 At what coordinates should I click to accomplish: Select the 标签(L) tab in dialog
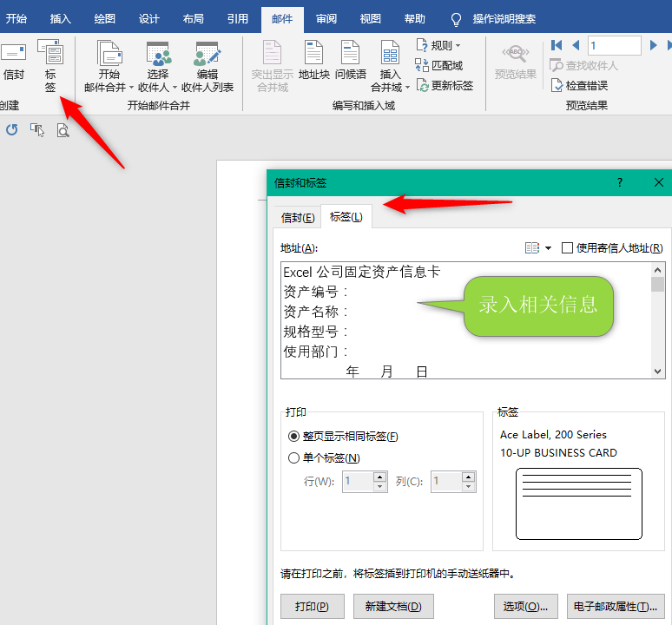pos(346,217)
